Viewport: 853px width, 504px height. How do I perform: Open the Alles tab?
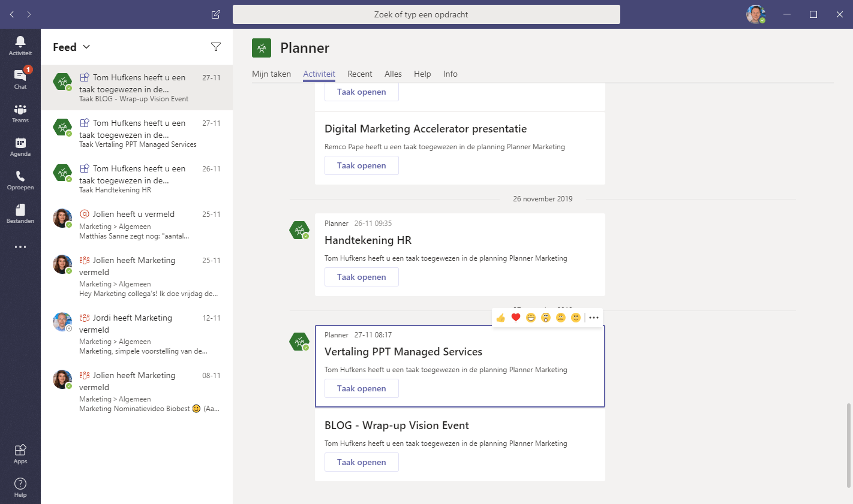click(x=393, y=74)
